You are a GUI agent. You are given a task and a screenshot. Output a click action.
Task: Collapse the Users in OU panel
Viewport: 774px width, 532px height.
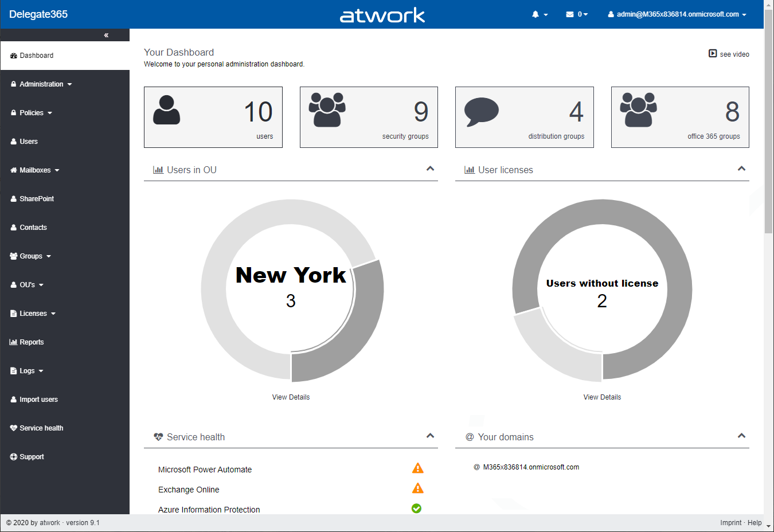(430, 169)
